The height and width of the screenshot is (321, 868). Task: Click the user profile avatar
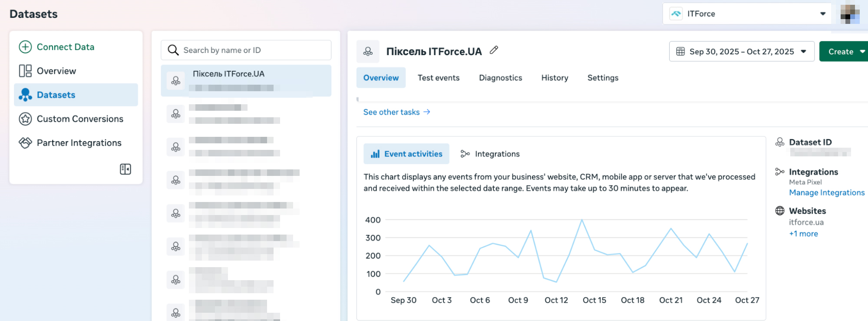tap(849, 14)
